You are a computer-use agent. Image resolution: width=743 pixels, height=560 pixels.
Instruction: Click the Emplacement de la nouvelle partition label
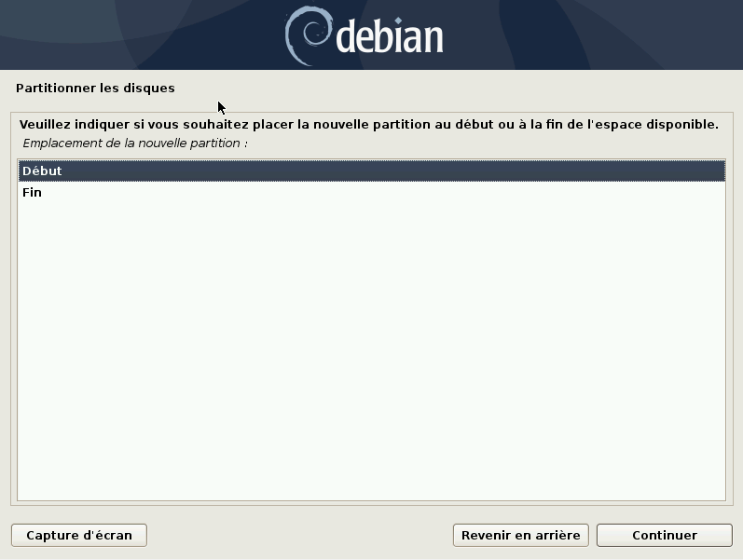pyautogui.click(x=135, y=143)
